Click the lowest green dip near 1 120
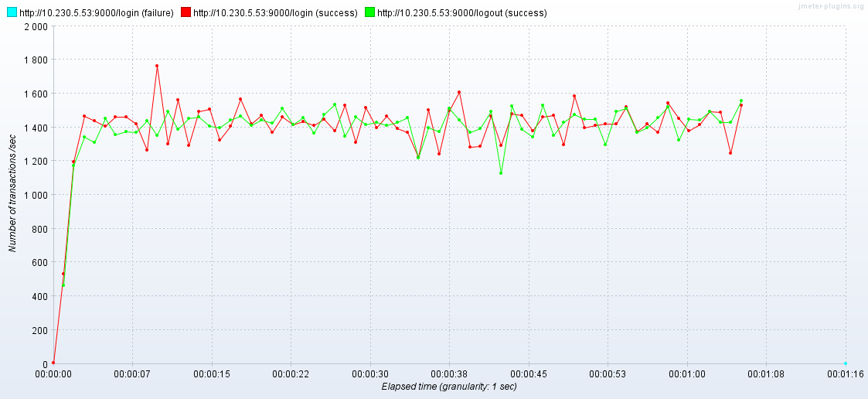This screenshot has width=868, height=399. coord(501,173)
